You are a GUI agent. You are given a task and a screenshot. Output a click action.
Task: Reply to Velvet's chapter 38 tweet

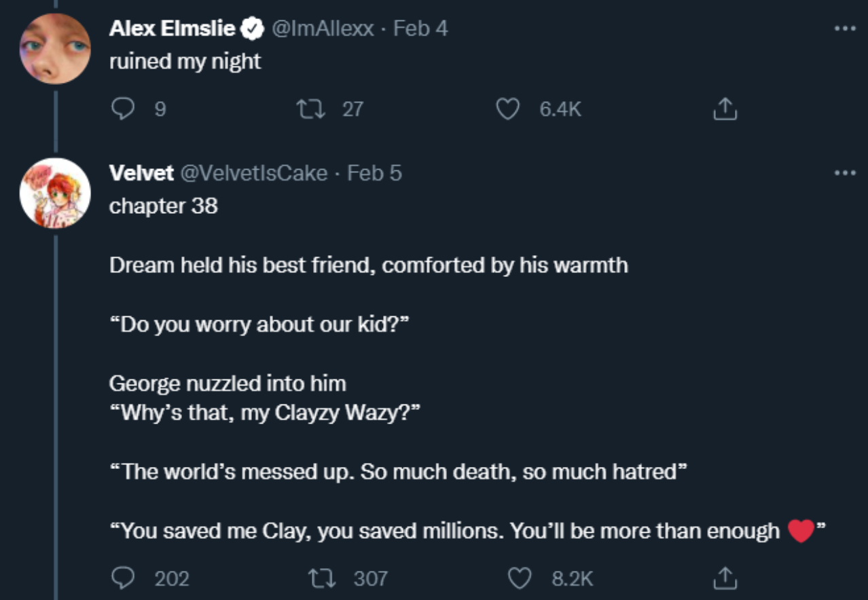pos(124,578)
